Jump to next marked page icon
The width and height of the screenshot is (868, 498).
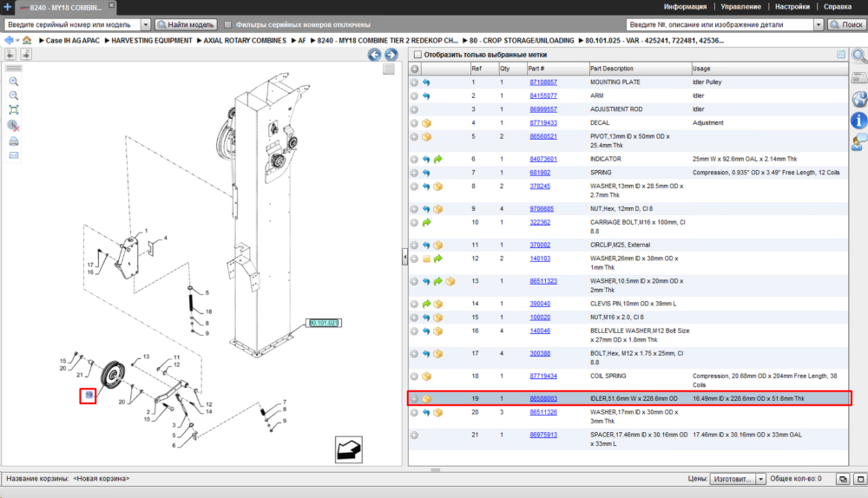coord(26,55)
